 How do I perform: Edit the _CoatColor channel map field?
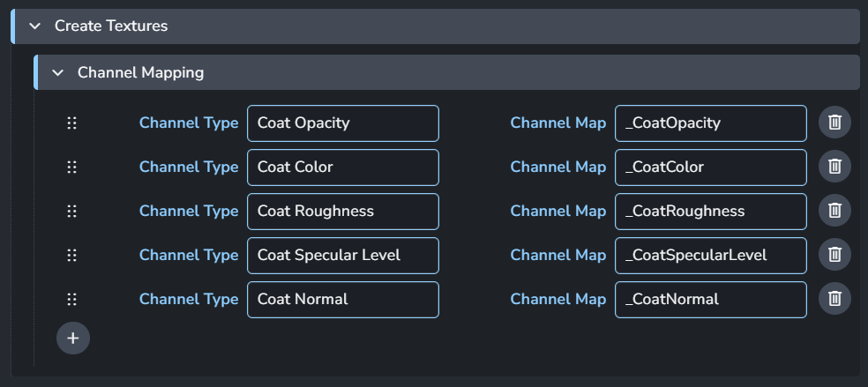711,167
